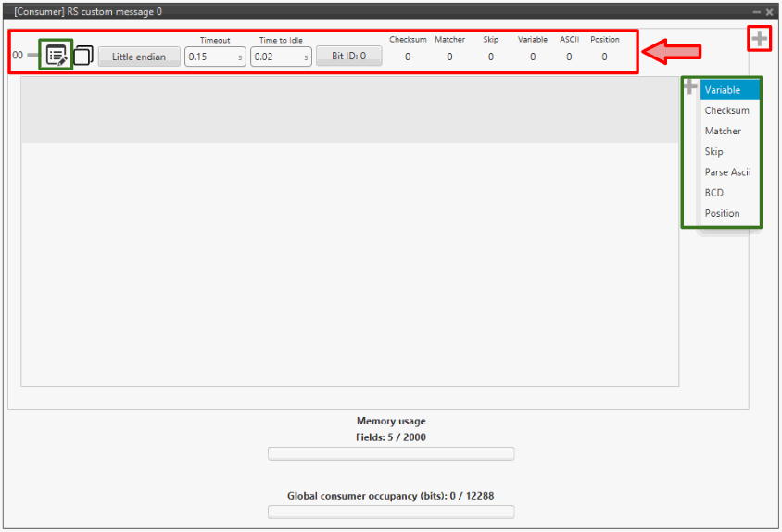Pick Position from the field menu
The width and height of the screenshot is (782, 532).
point(723,213)
